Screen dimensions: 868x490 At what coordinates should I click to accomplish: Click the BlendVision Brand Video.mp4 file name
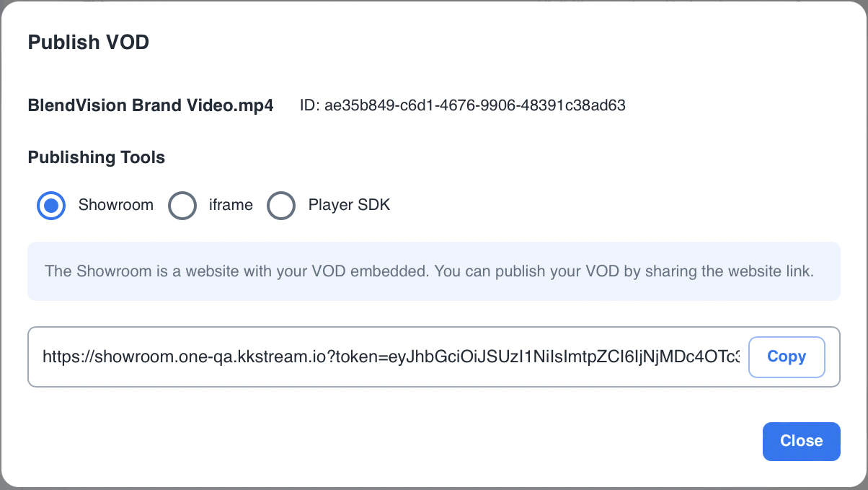151,105
